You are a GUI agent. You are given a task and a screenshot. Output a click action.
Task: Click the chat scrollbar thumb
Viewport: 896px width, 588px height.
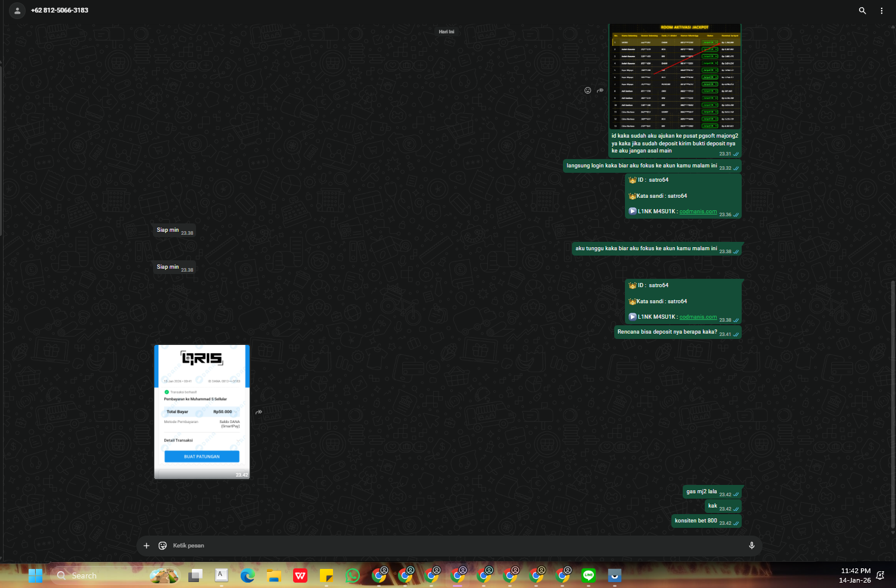(892, 404)
